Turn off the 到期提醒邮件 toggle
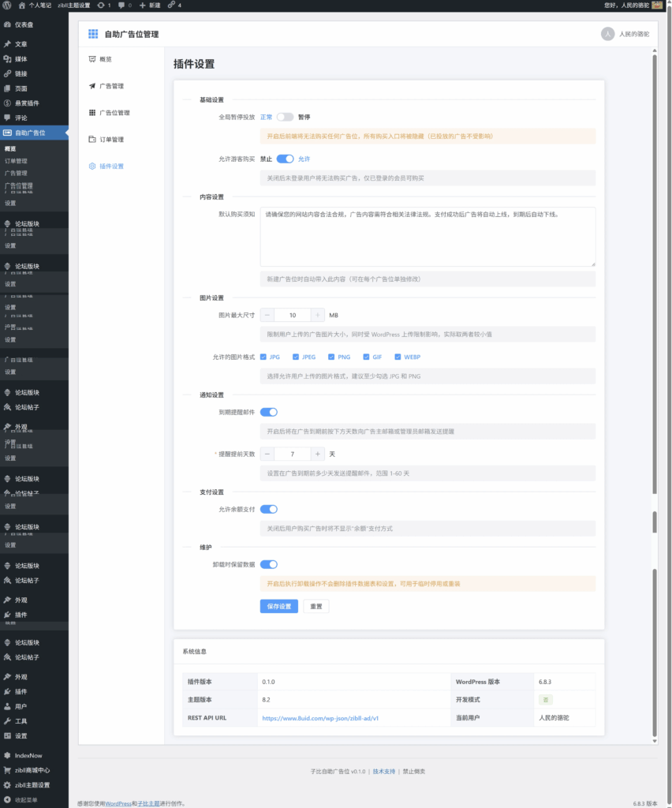Viewport: 672px width, 808px height. click(x=268, y=412)
